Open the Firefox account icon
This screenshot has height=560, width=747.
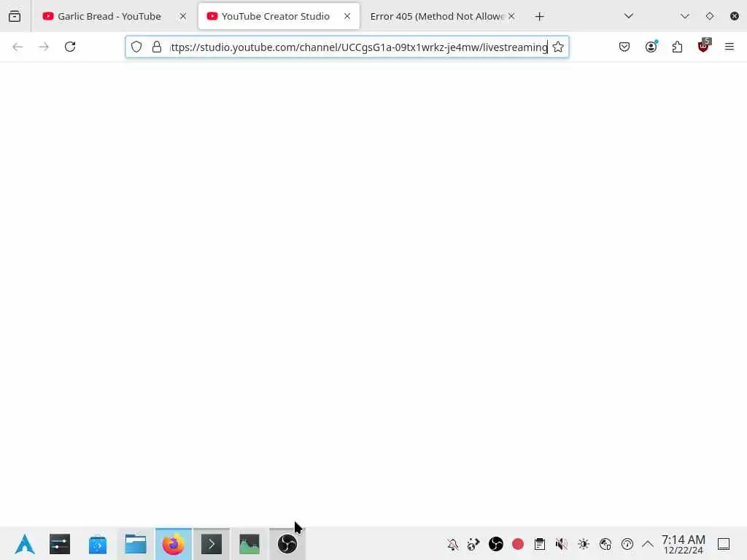pyautogui.click(x=651, y=47)
